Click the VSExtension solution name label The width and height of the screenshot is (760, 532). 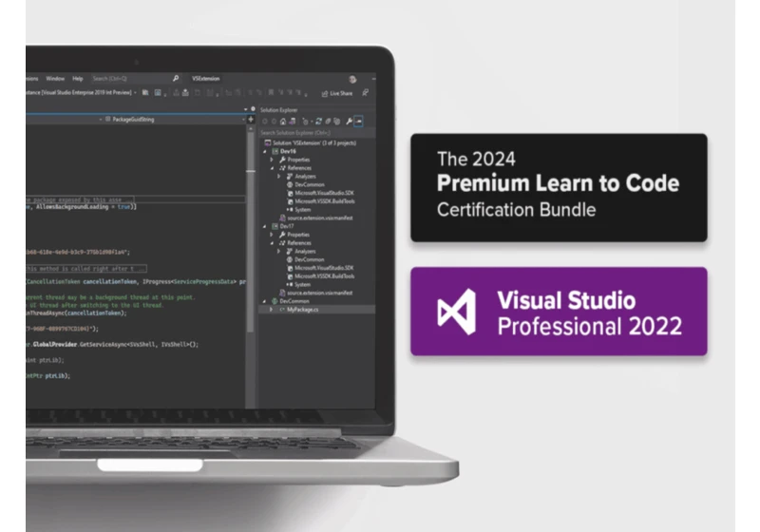click(206, 79)
